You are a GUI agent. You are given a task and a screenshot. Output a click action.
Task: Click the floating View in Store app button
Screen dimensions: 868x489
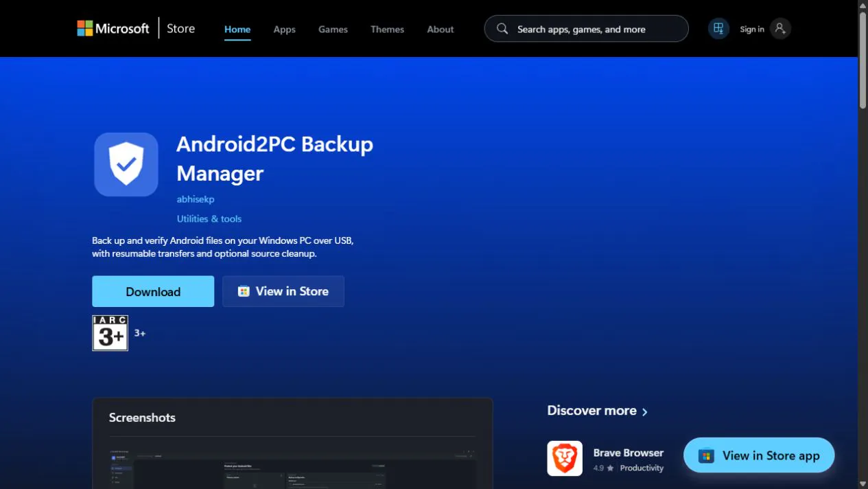coord(759,455)
